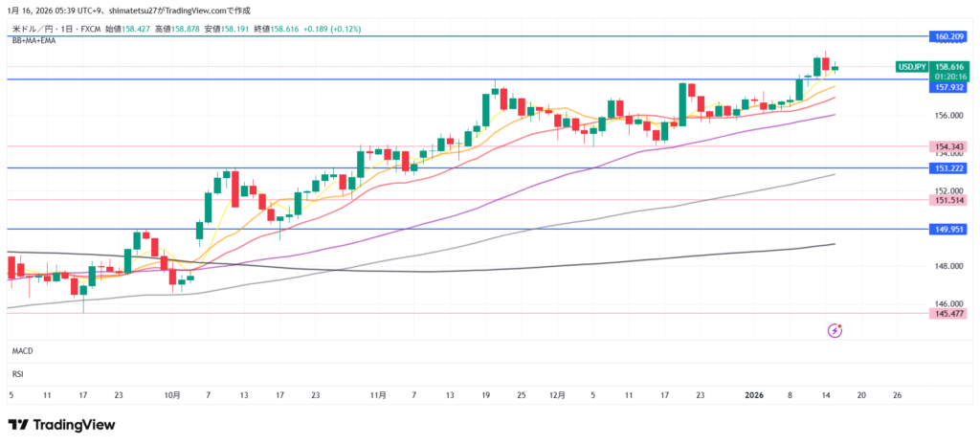The image size is (980, 445).
Task: Click the purple lightning bolt icon
Action: pyautogui.click(x=835, y=330)
